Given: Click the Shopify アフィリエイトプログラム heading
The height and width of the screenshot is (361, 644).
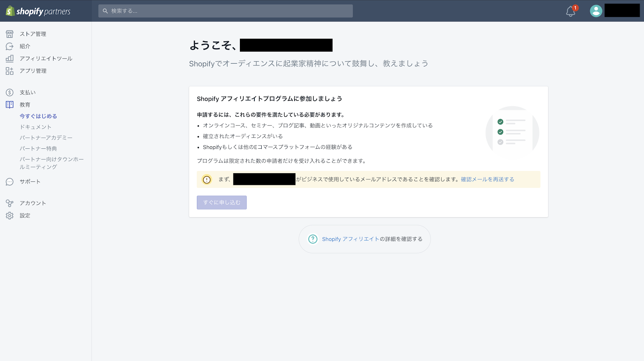Looking at the screenshot, I should [x=269, y=99].
